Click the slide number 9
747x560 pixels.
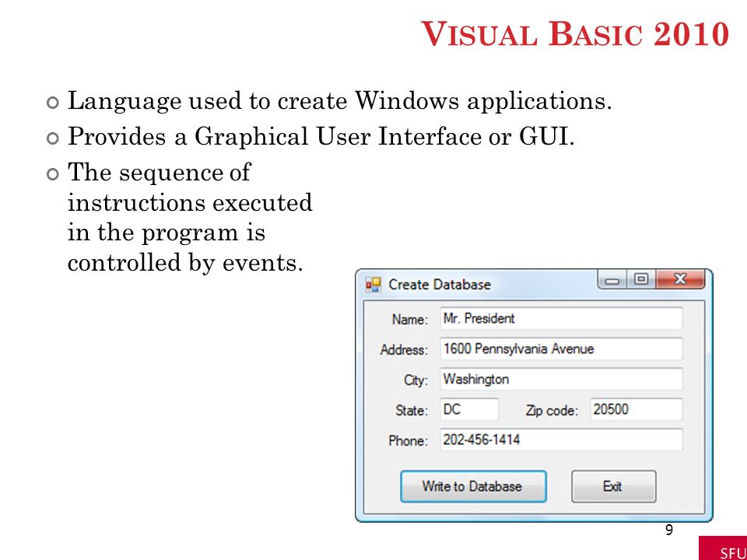[669, 530]
